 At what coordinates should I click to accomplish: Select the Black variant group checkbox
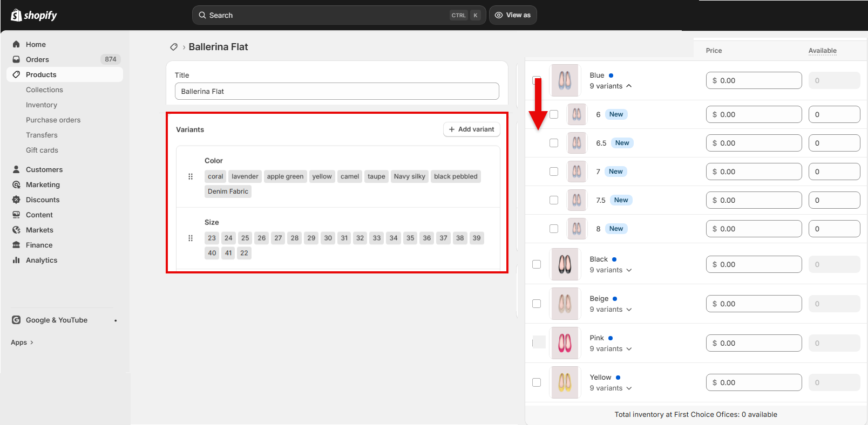pos(537,264)
